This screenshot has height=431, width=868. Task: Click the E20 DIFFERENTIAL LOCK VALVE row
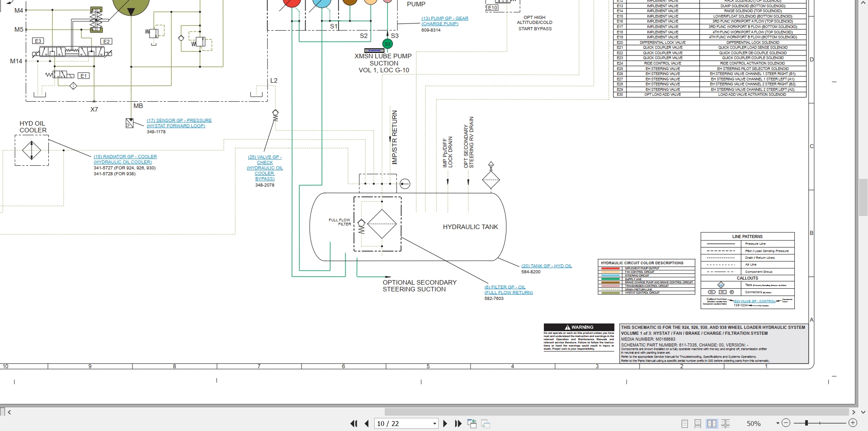coord(710,42)
